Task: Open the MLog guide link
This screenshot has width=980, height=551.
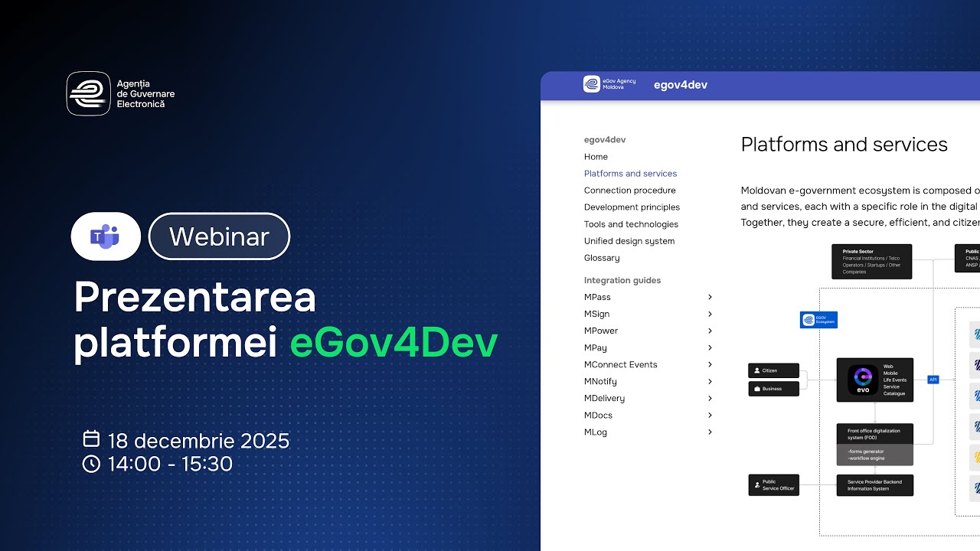Action: point(596,432)
